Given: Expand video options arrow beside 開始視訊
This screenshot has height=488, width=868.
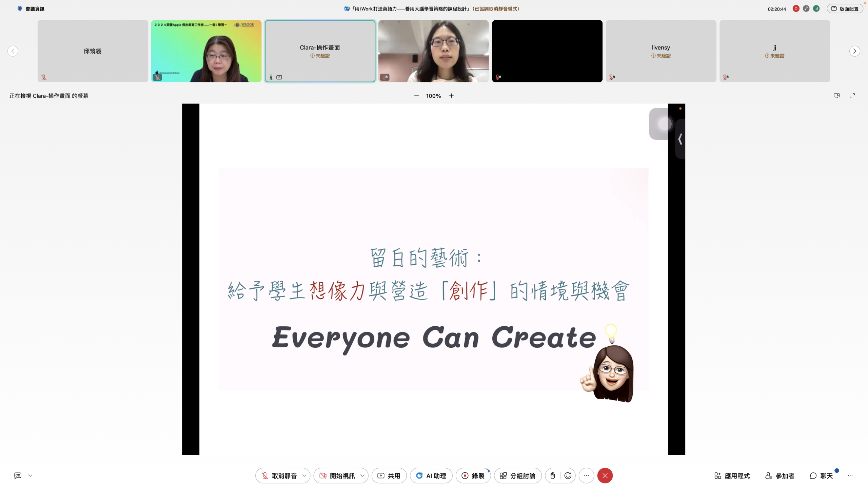Looking at the screenshot, I should pyautogui.click(x=362, y=475).
